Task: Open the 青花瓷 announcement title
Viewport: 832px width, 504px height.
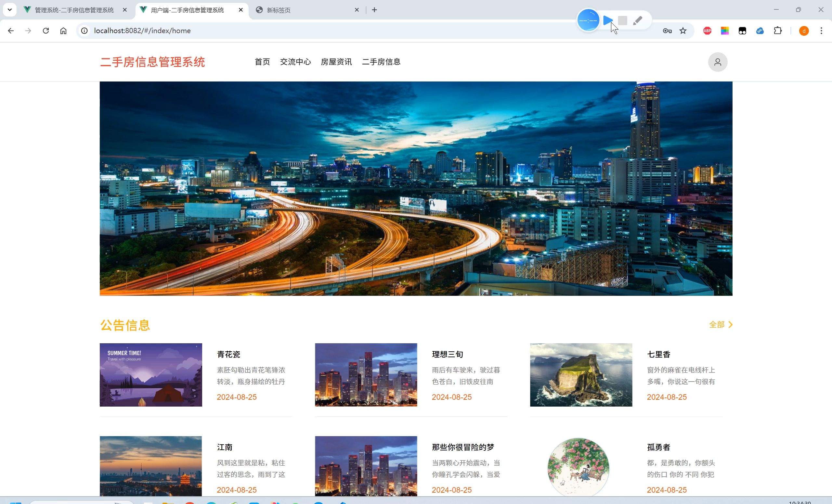Action: (x=228, y=354)
